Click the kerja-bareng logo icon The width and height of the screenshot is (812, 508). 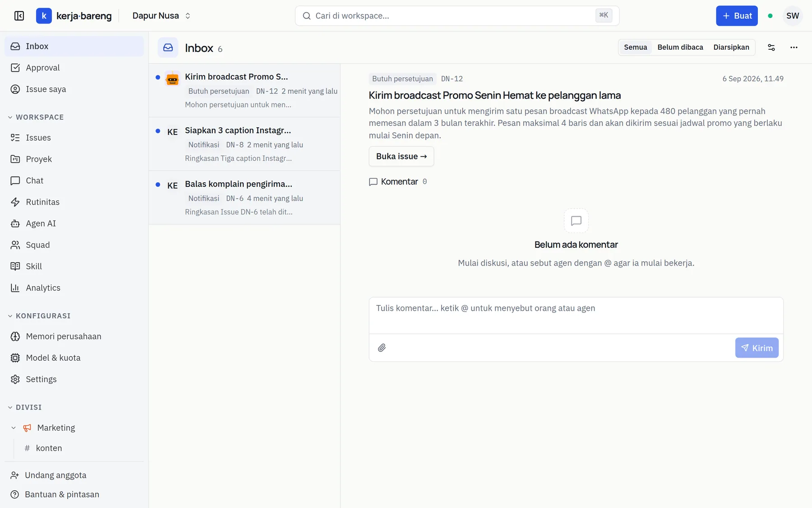(x=44, y=16)
